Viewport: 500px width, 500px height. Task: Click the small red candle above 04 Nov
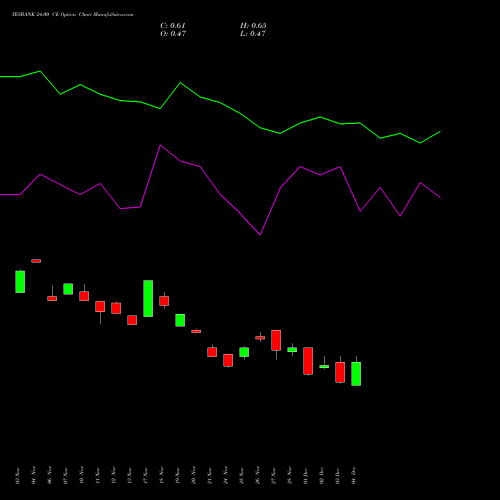coord(36,261)
